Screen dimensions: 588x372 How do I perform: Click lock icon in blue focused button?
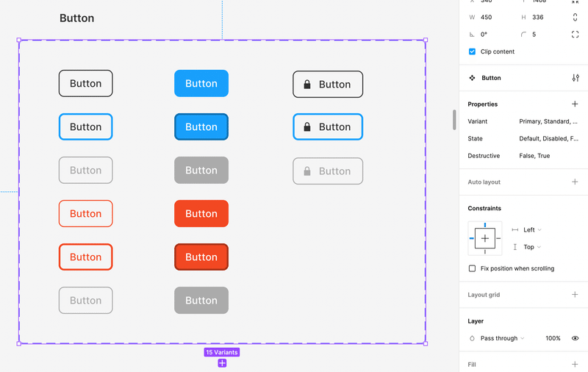click(307, 126)
